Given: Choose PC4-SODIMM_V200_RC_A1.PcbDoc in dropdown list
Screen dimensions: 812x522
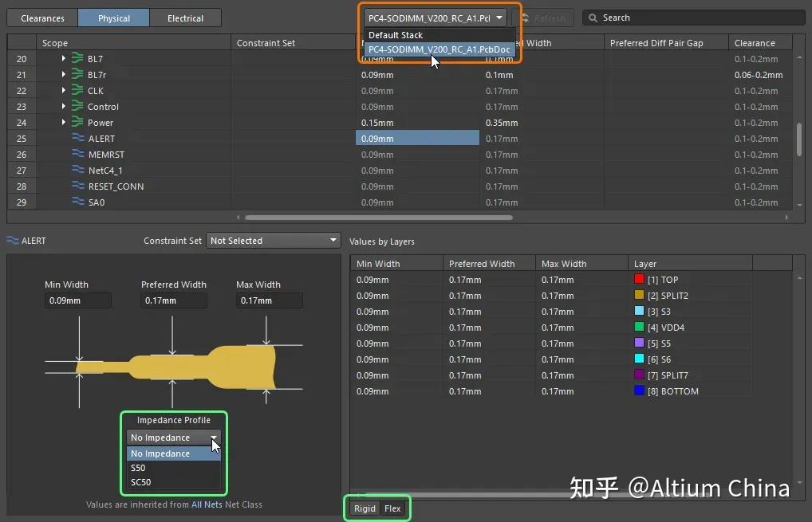Looking at the screenshot, I should [440, 49].
